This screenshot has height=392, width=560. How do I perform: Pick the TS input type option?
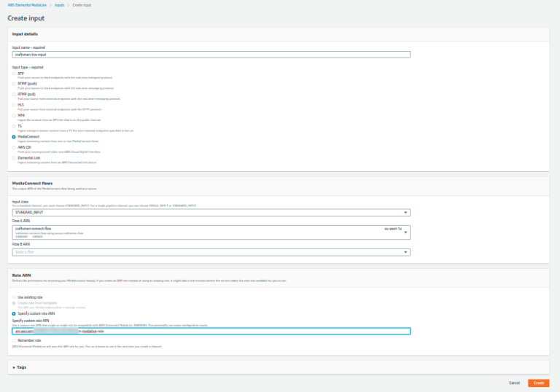point(14,125)
